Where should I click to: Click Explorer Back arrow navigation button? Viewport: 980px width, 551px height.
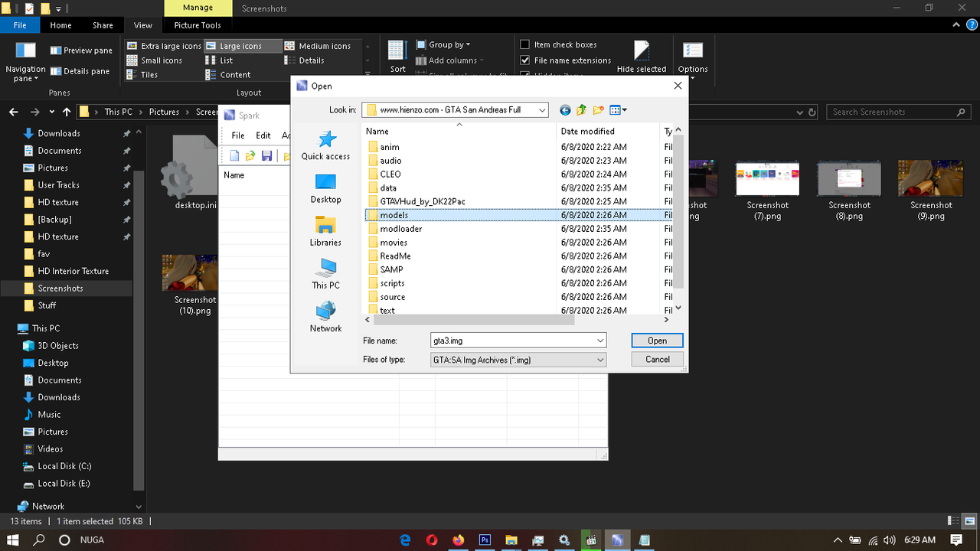point(13,112)
